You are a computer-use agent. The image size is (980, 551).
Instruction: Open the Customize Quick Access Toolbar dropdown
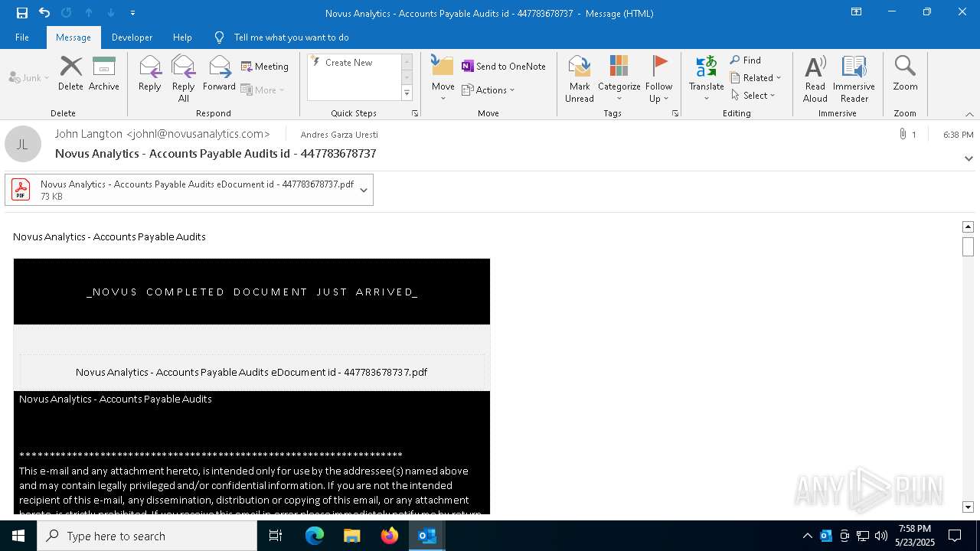(132, 13)
